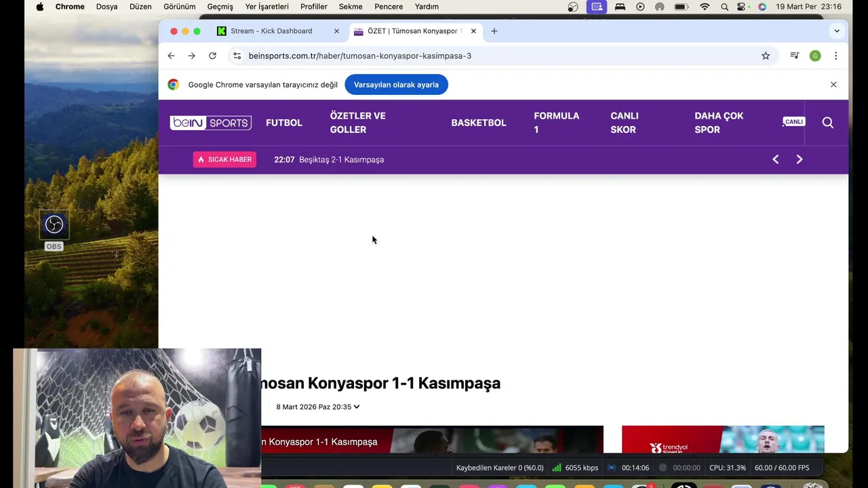Open the beIN Sports site search
Image resolution: width=868 pixels, height=488 pixels.
coord(828,123)
